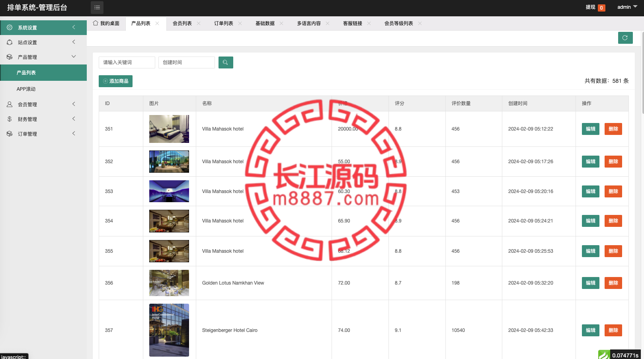
Task: Close the 订单列表 tab
Action: pos(240,23)
